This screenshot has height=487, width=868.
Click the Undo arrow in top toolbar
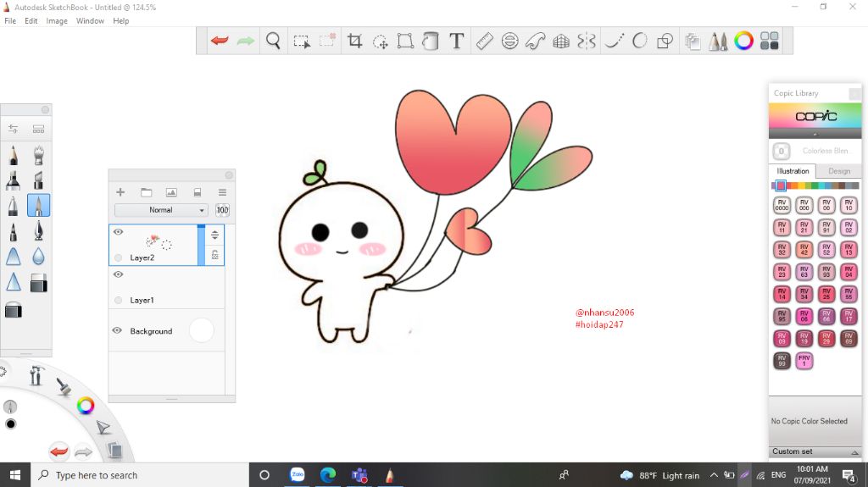(220, 41)
